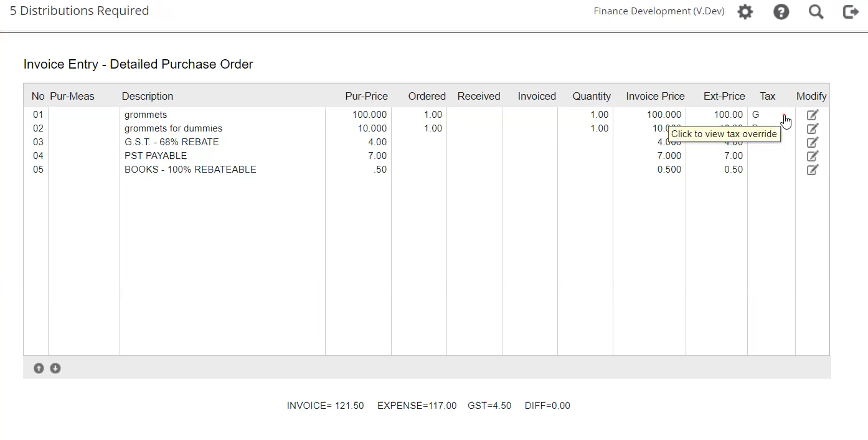Click the Modify pencil on PST PAYABLE line
Viewport: 868px width, 440px height.
point(812,156)
